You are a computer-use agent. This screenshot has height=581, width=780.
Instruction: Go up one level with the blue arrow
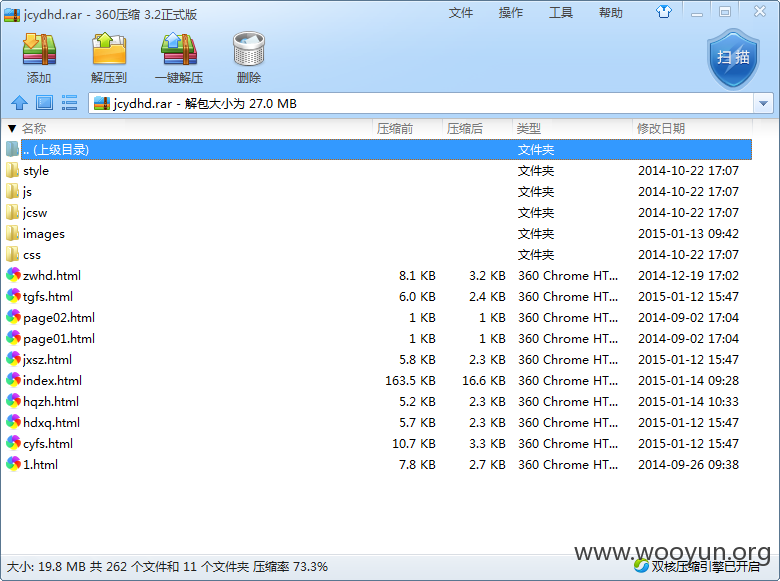point(19,103)
